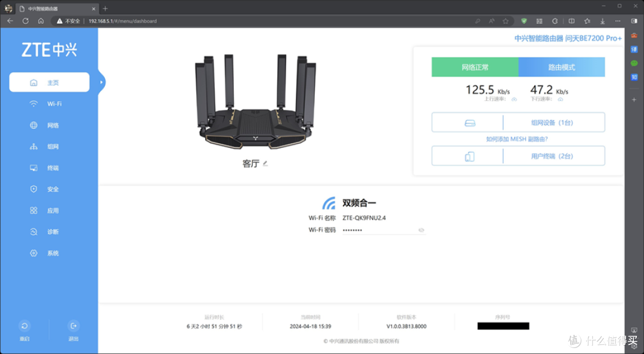Click the gear icon beside 系统

[x=33, y=253]
